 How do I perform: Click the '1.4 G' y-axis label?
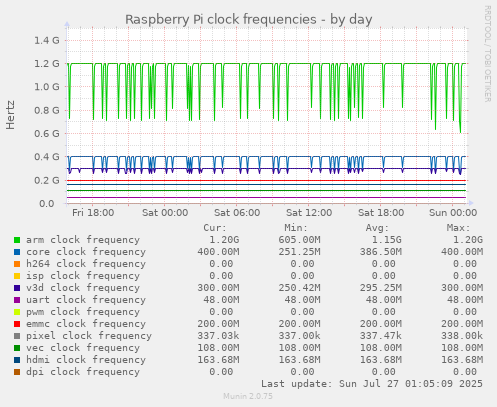tap(47, 41)
